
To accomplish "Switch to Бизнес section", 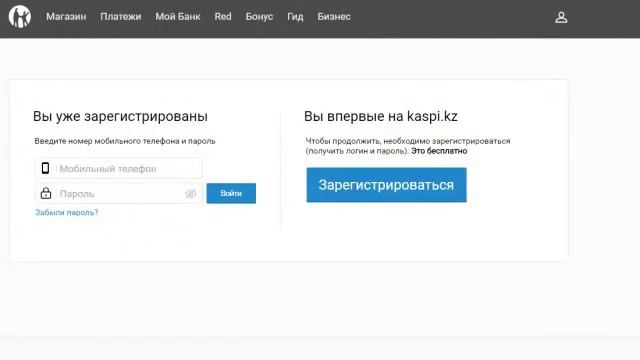I will click(x=334, y=17).
